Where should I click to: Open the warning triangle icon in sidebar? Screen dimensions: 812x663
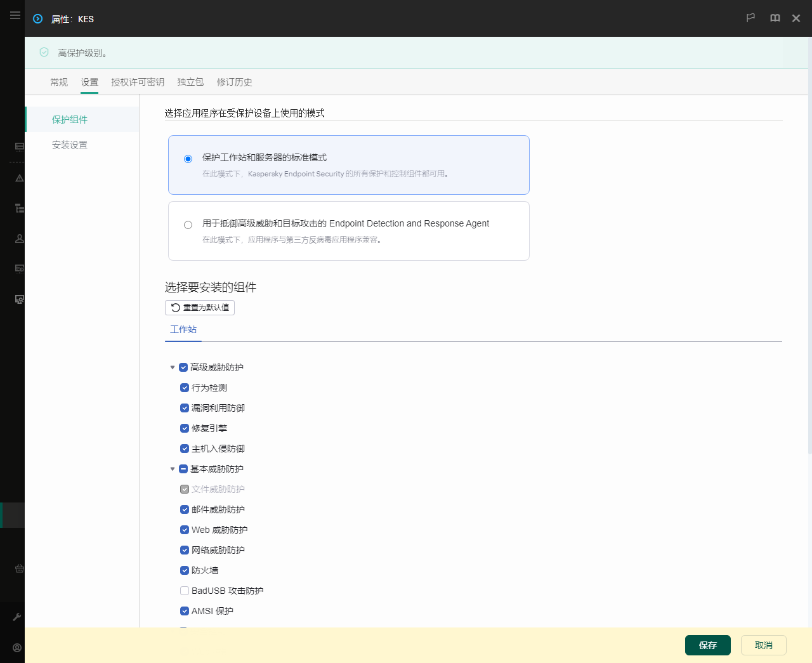click(x=20, y=178)
